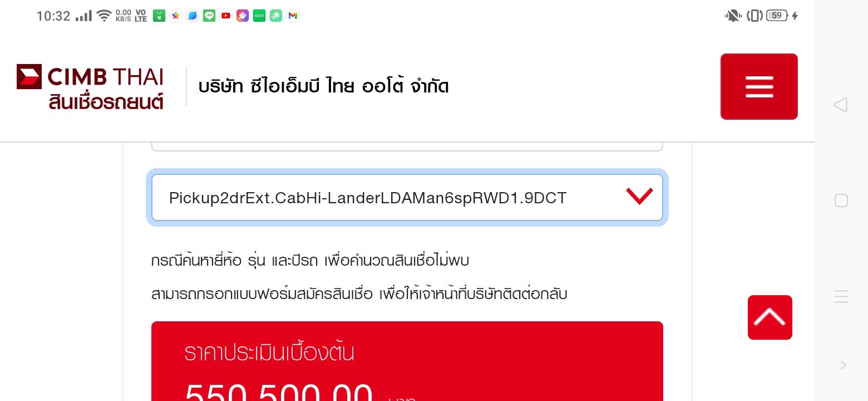The height and width of the screenshot is (401, 868).
Task: Tap the Android home square button
Action: (841, 200)
